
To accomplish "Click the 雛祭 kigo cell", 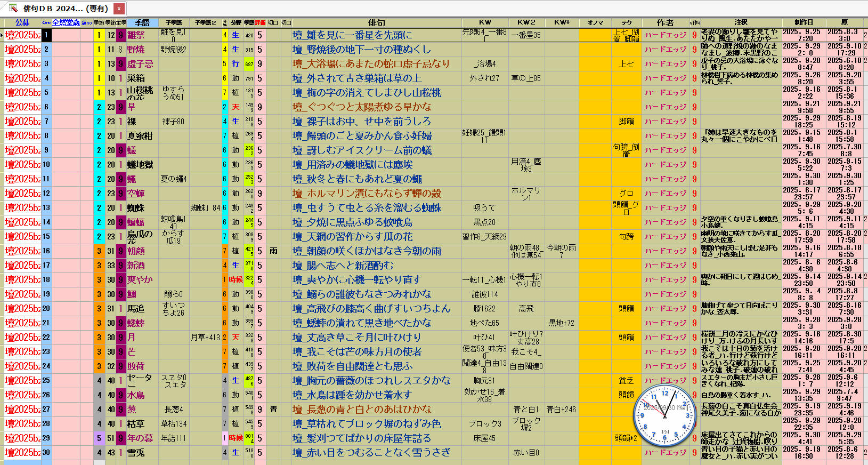I will [136, 35].
